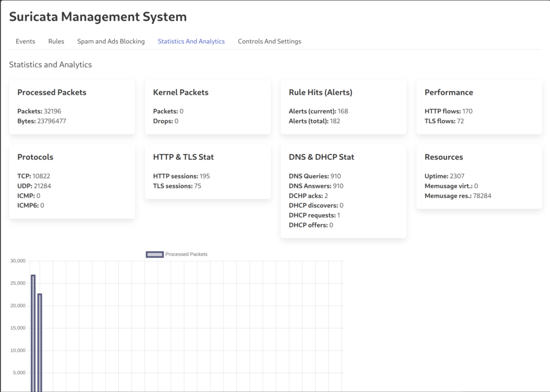Click the HTTP & TLS Stat card

coord(208,171)
